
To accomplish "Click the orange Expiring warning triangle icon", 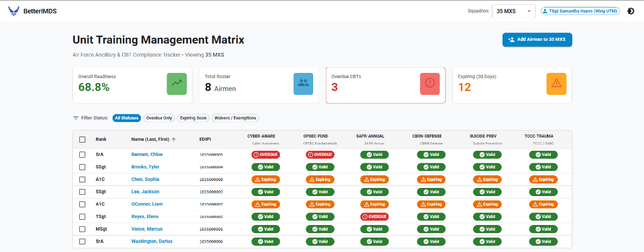I will pyautogui.click(x=556, y=83).
